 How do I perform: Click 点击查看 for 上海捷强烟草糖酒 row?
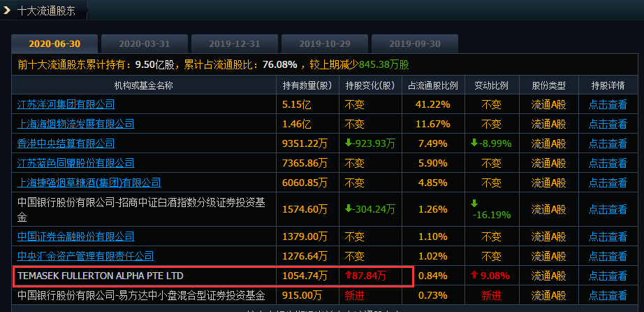pos(608,183)
